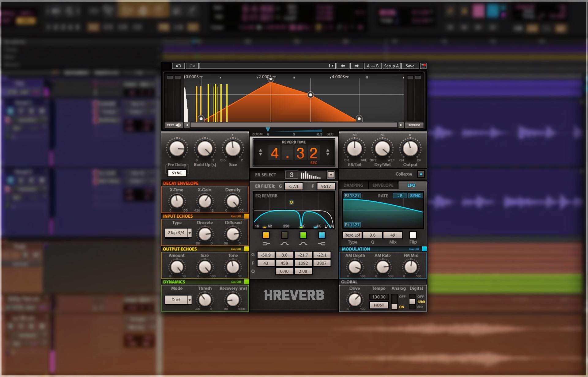Click the ZOOM slider triangle handle
588x377 pixels.
(268, 130)
